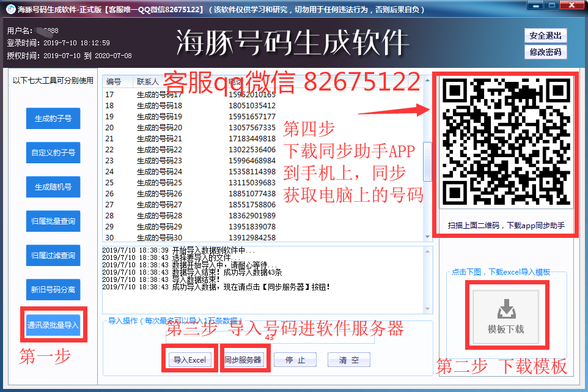Image resolution: width=588 pixels, height=392 pixels.
Task: Click phone number 13057567335
Action: pos(252,128)
